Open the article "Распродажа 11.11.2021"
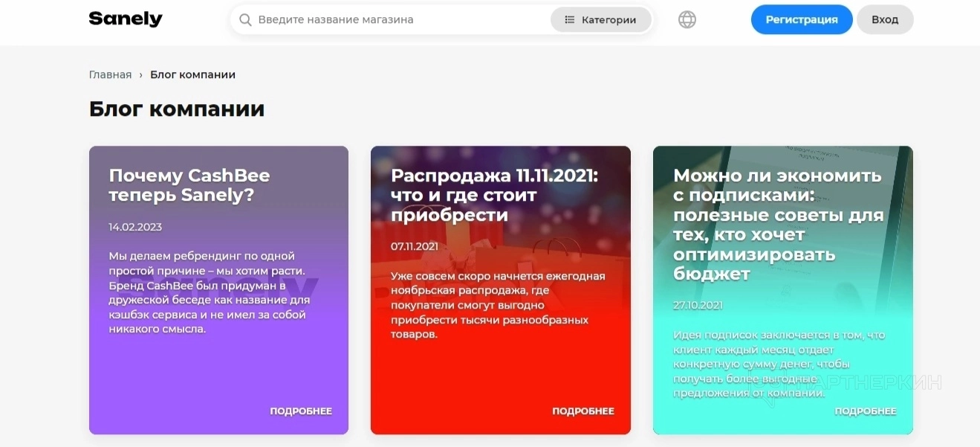This screenshot has height=447, width=980. point(494,195)
